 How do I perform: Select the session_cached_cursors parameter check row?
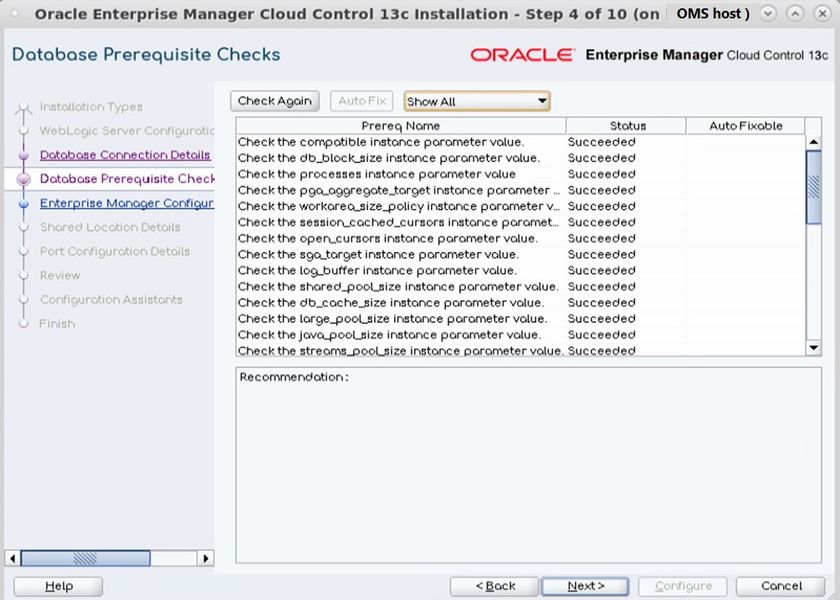(520, 222)
